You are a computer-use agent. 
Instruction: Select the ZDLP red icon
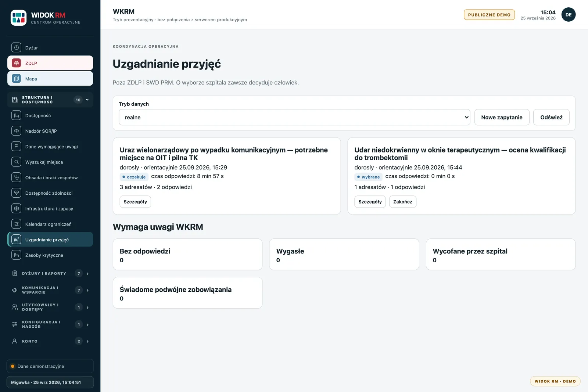pyautogui.click(x=16, y=63)
